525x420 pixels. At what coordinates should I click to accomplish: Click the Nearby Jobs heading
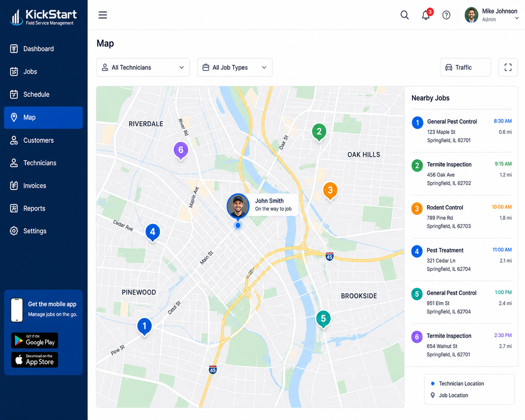pos(430,98)
